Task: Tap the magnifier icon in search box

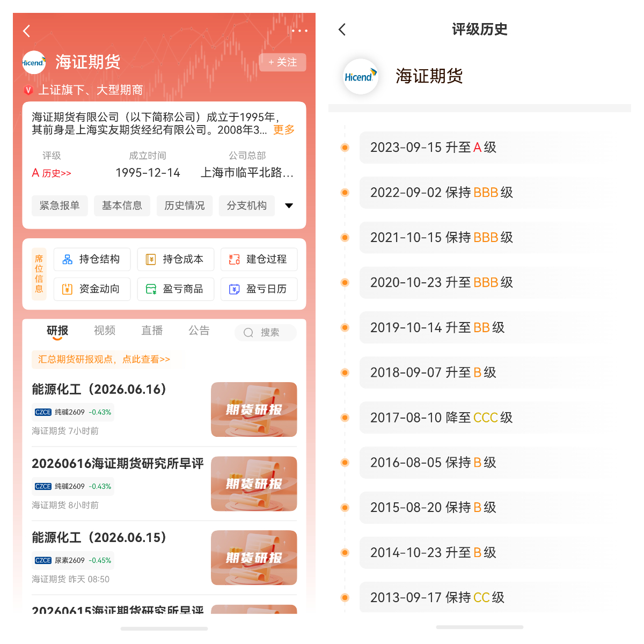Action: pos(248,333)
